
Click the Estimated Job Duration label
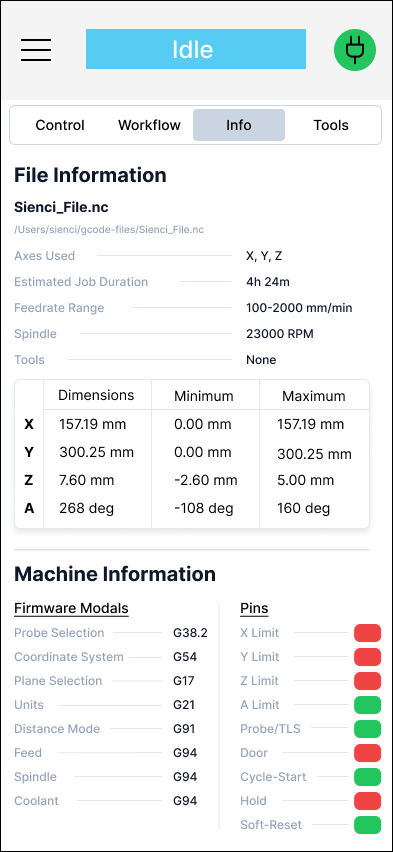coord(81,282)
